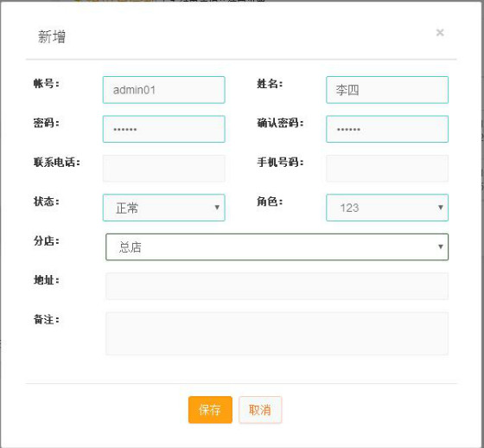Click the 新增 dialog title

(x=52, y=37)
